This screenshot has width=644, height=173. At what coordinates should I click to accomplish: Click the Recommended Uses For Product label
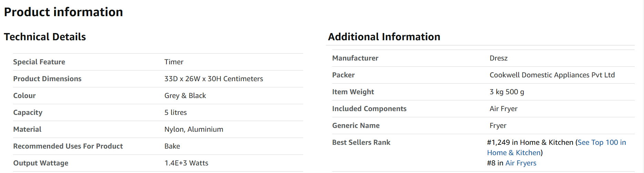point(68,146)
